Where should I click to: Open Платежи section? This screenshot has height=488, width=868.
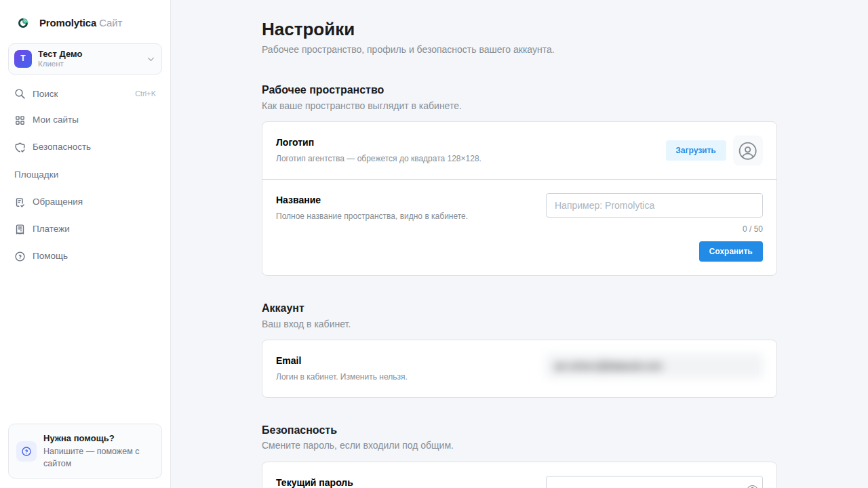(85, 229)
